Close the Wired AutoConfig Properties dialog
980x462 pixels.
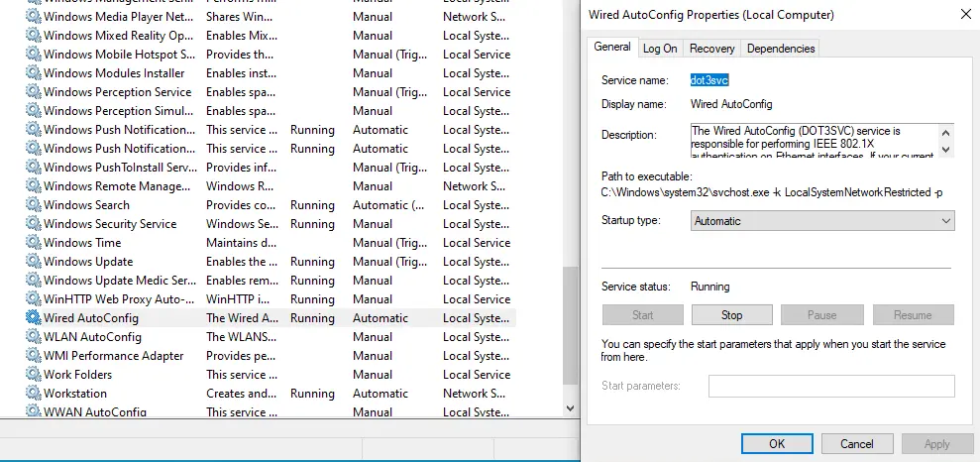[x=965, y=15]
